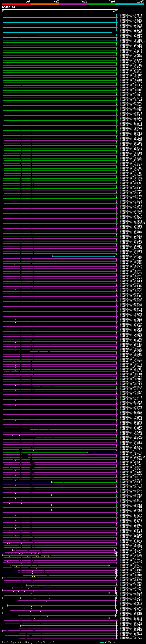The image size is (146, 644).
Task: Click the UniRef100_A6W8F8 label
Action: (x=131, y=625)
